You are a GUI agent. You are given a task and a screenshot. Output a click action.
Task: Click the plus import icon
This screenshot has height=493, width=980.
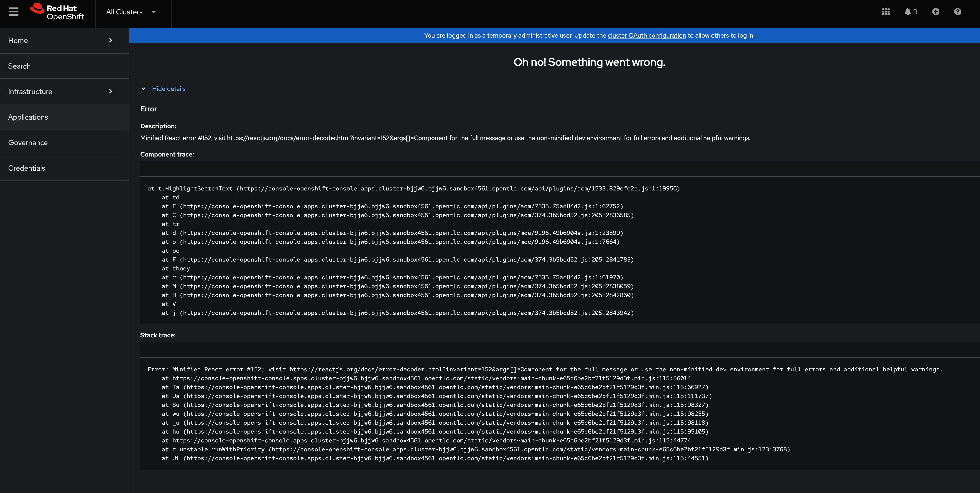point(936,12)
